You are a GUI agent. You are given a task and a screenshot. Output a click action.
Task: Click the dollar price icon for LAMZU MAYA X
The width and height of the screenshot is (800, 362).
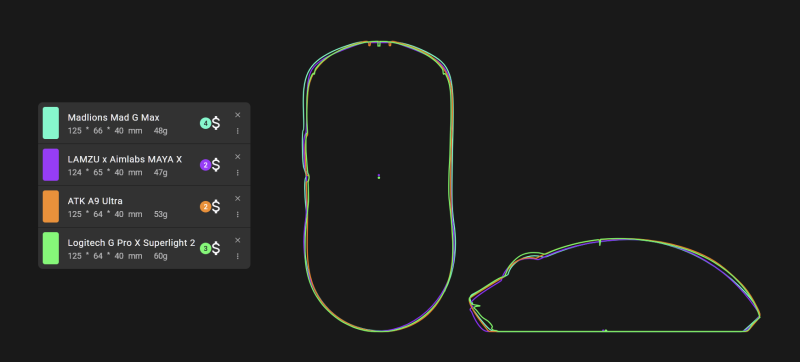click(x=216, y=165)
